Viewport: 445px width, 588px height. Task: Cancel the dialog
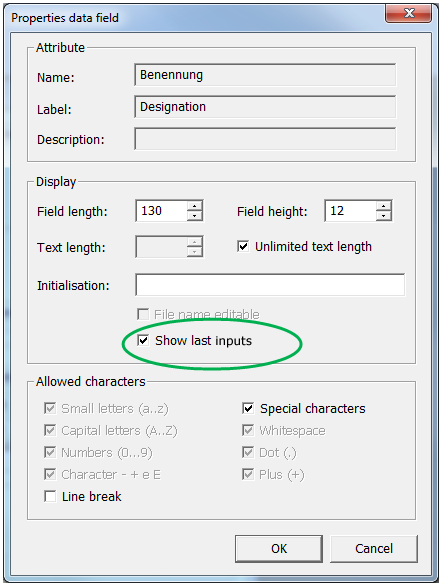tap(374, 549)
